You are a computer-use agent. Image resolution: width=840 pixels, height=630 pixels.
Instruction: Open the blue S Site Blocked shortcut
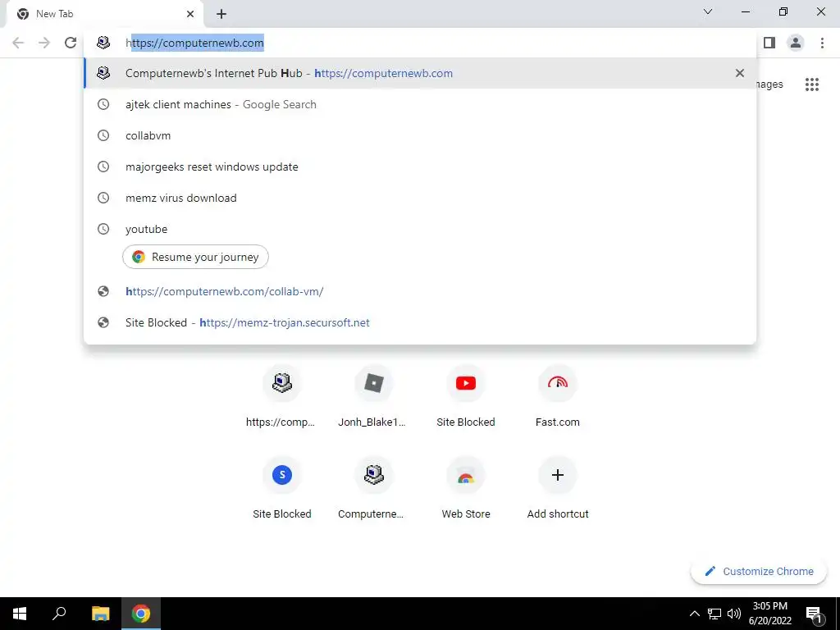coord(282,489)
